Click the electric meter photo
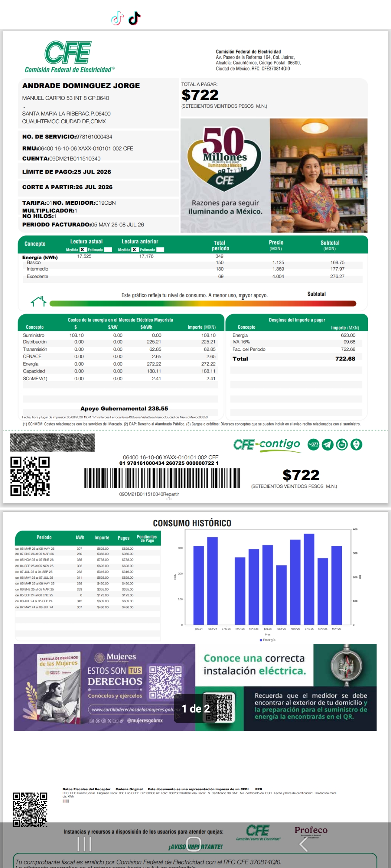391x868 pixels. click(346, 665)
